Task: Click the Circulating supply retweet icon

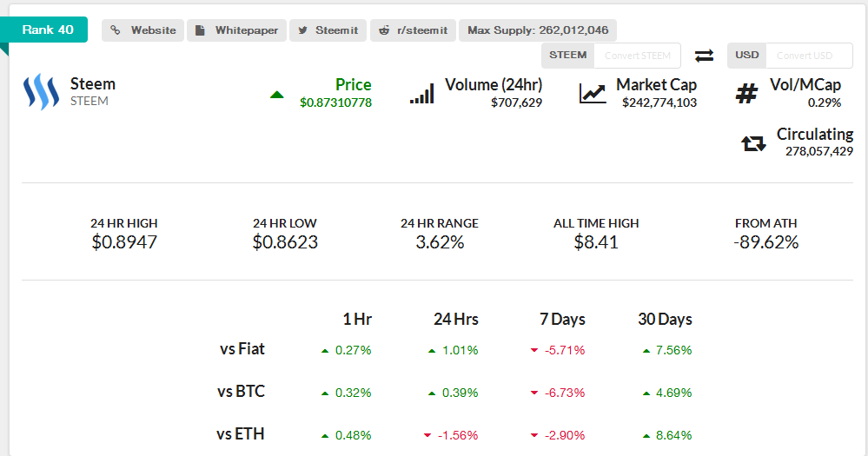Action: [x=753, y=143]
